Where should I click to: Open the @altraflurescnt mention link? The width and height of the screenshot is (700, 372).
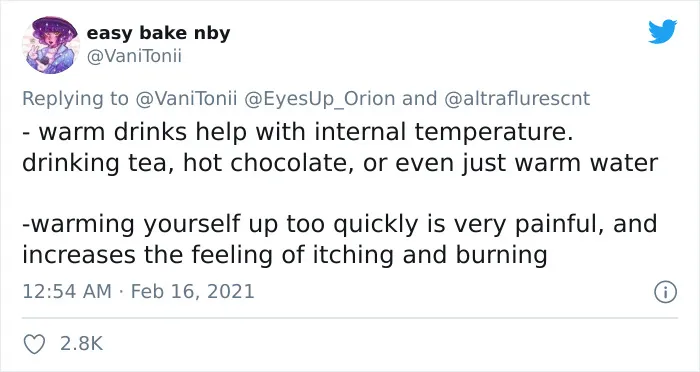pyautogui.click(x=517, y=99)
